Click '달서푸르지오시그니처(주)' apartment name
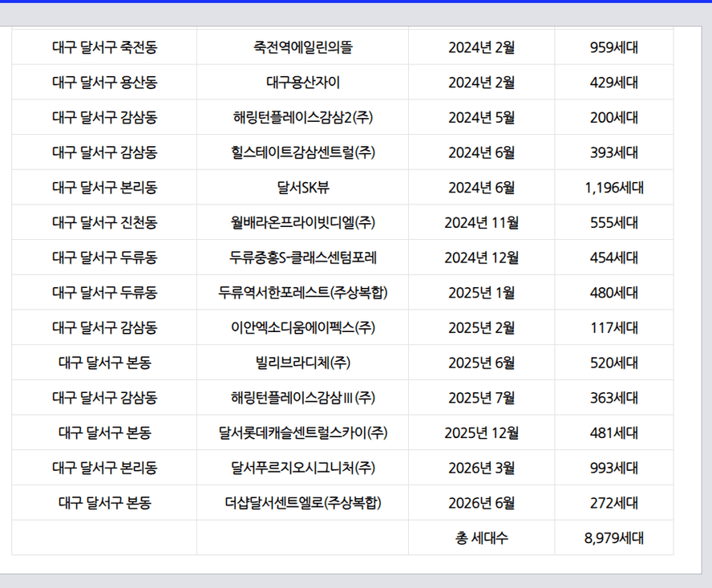Screen dimensions: 712x588 (x=303, y=468)
